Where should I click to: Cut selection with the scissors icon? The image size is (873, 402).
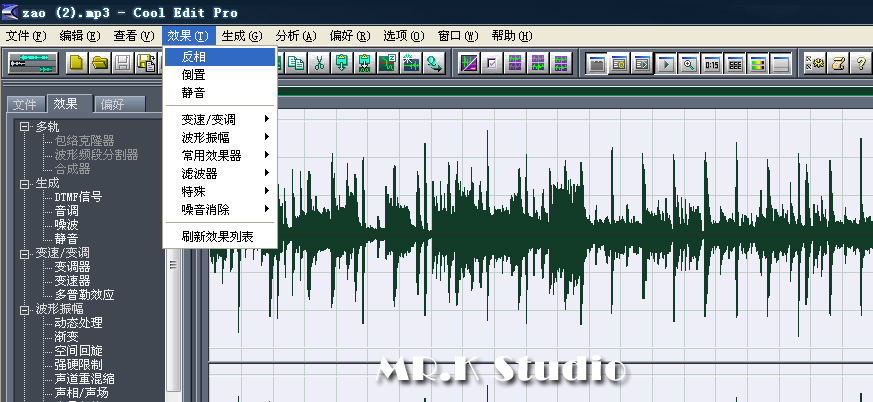[x=319, y=63]
